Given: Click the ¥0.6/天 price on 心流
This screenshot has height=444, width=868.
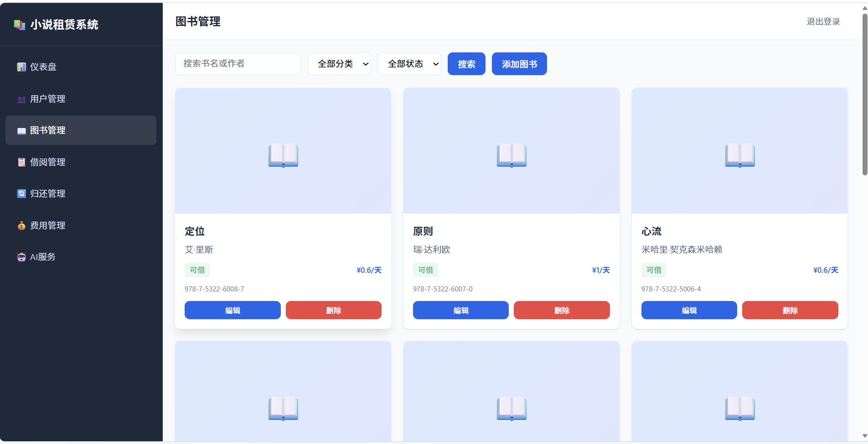Looking at the screenshot, I should [826, 270].
